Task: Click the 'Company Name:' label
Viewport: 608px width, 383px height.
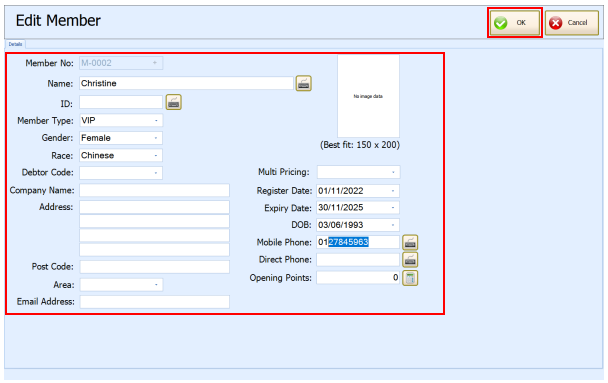Action: click(42, 190)
